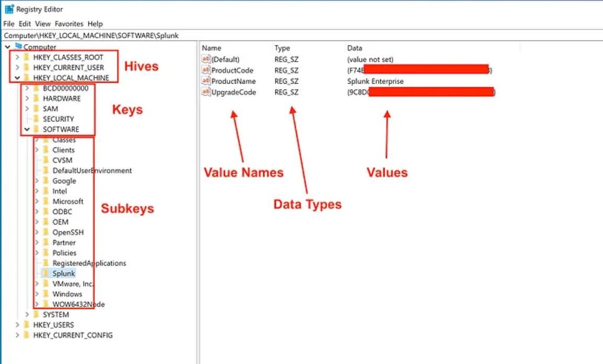
Task: Click the string icon beside ProductName
Action: tap(206, 81)
